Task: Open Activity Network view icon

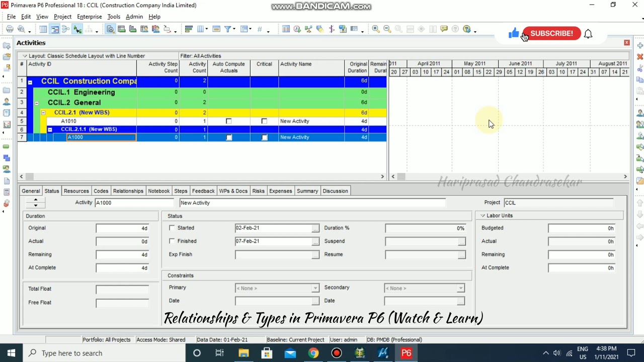Action: [x=65, y=29]
